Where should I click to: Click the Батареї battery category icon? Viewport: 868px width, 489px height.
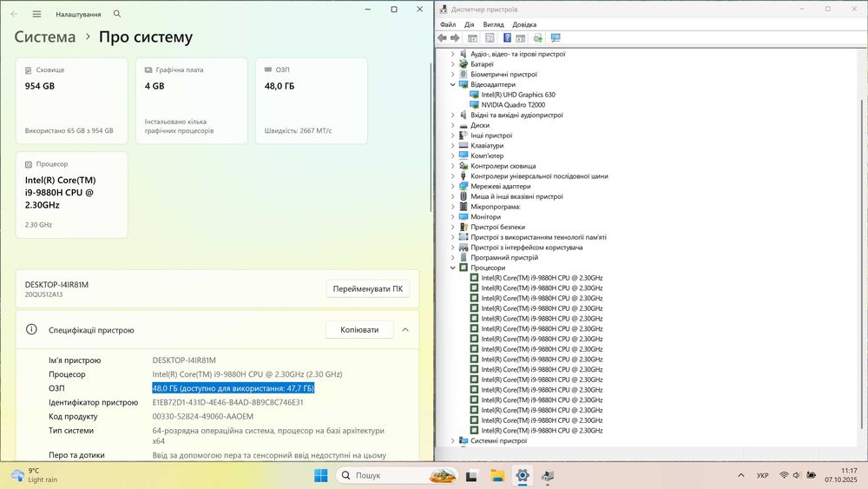point(464,64)
